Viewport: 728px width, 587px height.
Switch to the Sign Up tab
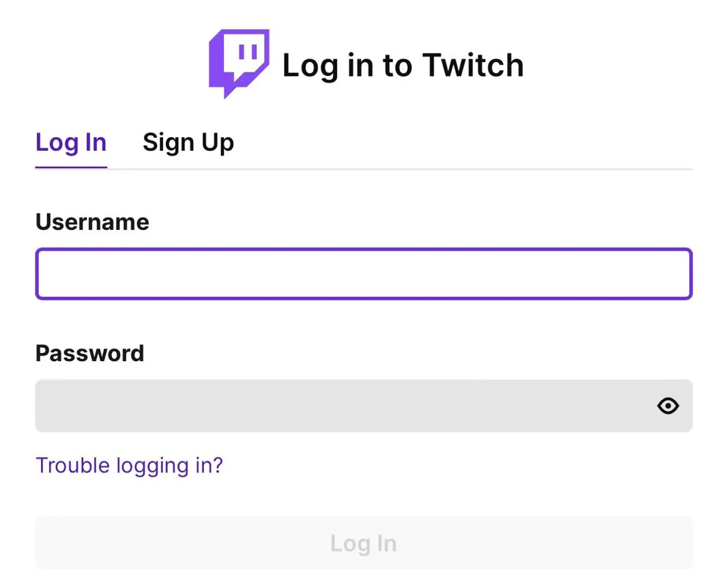[x=188, y=143]
